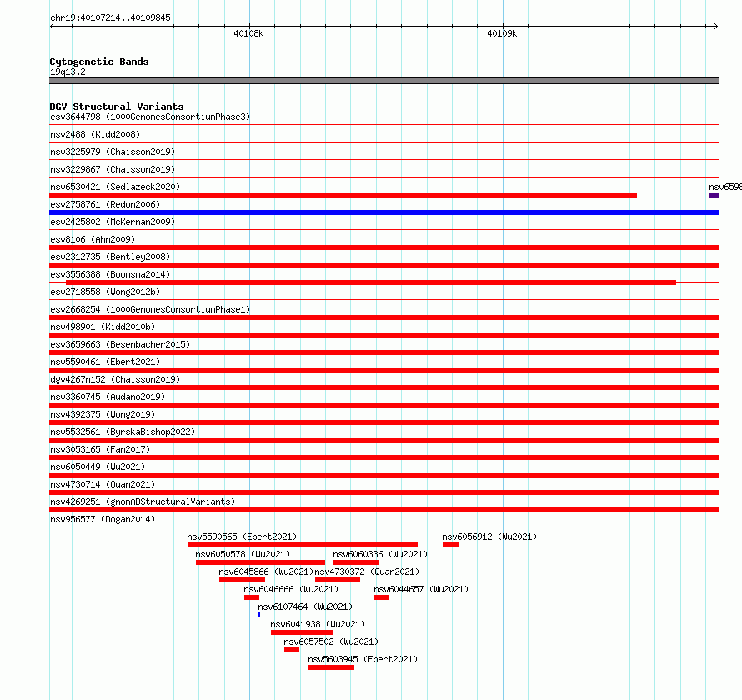Open variant nsv6056912 (Wu2021) label

click(x=489, y=537)
